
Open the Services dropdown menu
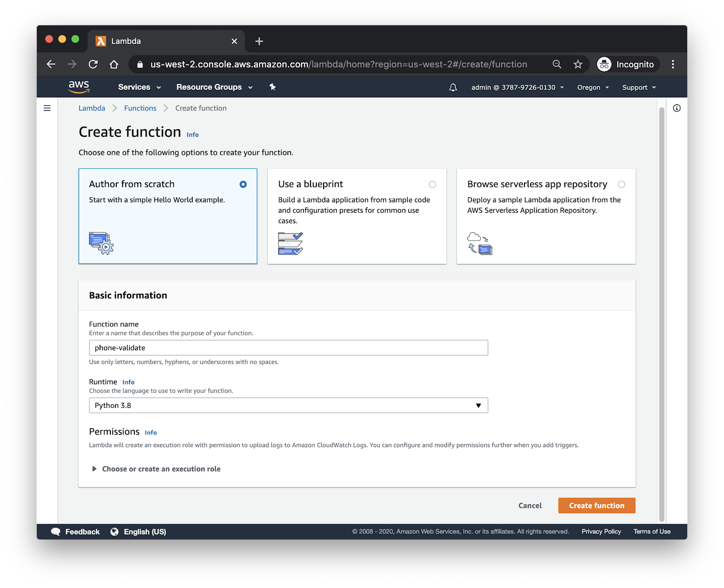pos(139,87)
